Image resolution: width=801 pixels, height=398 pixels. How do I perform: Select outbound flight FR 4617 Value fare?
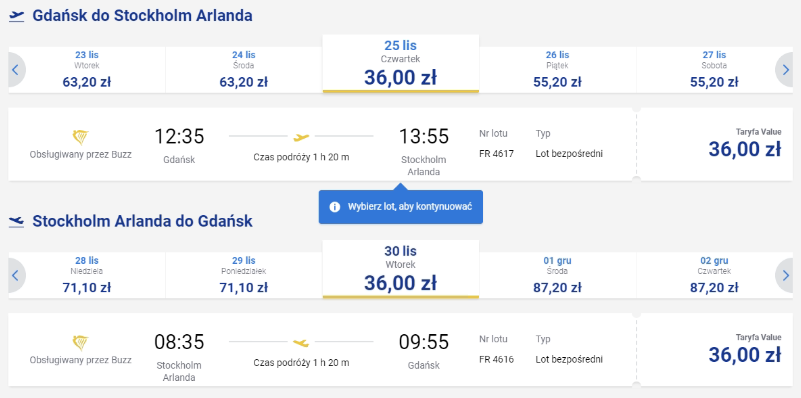[715, 144]
